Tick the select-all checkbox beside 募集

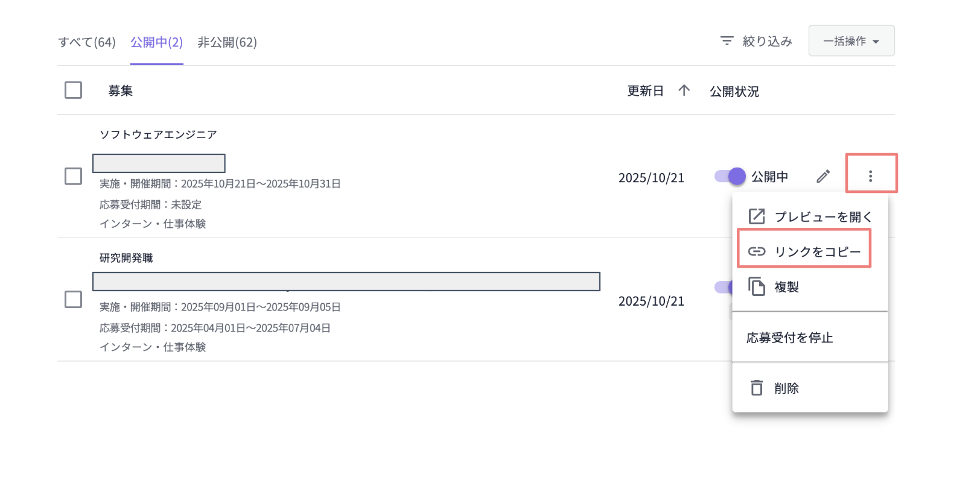pos(73,90)
